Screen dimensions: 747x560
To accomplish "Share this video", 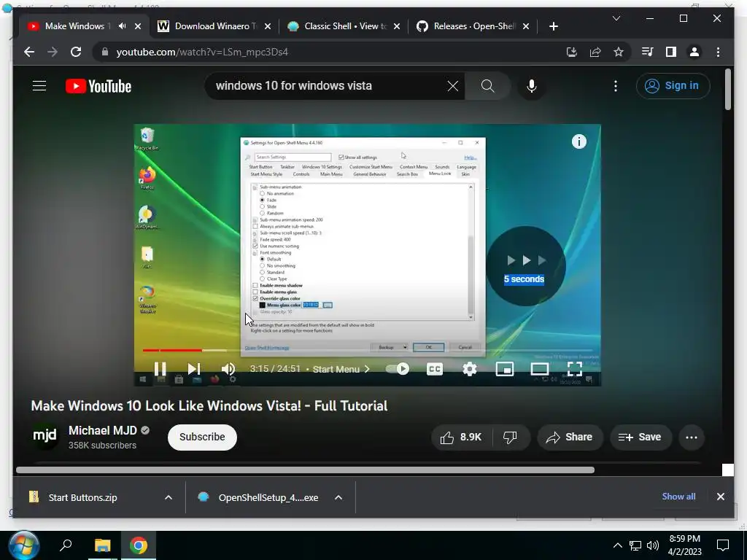I will tap(570, 437).
